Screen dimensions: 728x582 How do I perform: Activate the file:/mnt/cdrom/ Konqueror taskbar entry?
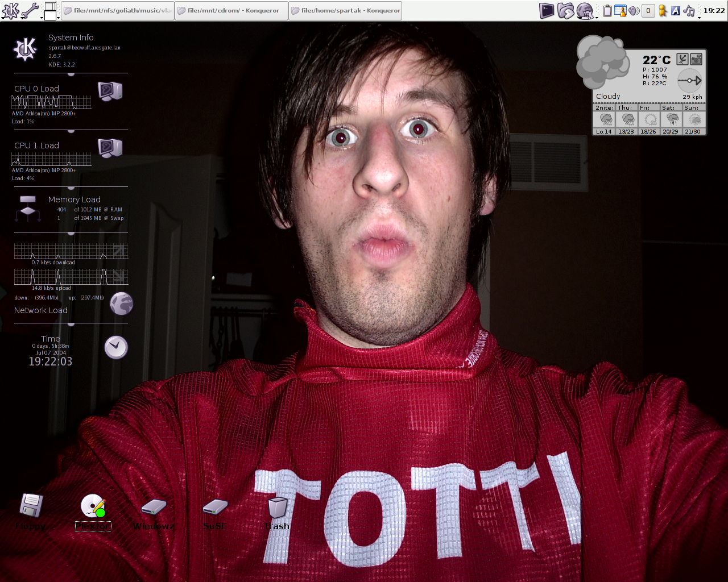[x=231, y=10]
